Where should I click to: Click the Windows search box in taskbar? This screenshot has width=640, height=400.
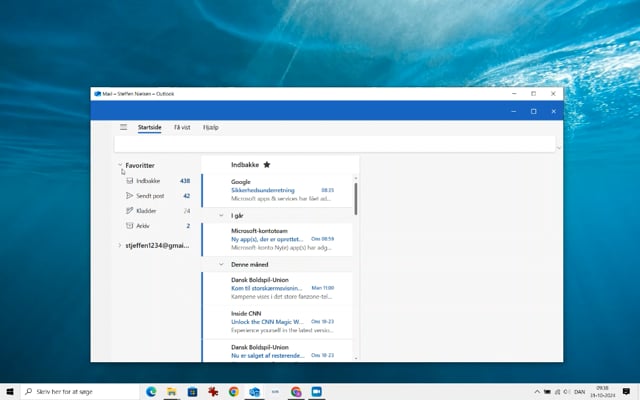pos(80,392)
